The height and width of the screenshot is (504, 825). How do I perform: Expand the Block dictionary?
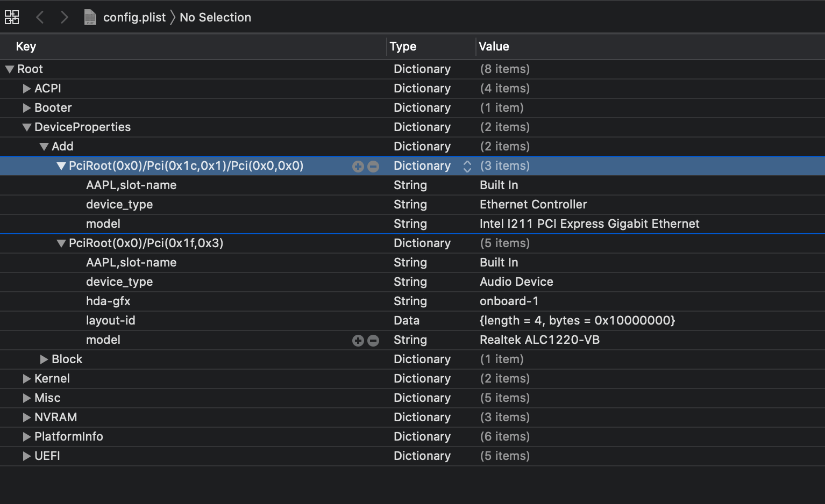click(x=44, y=359)
